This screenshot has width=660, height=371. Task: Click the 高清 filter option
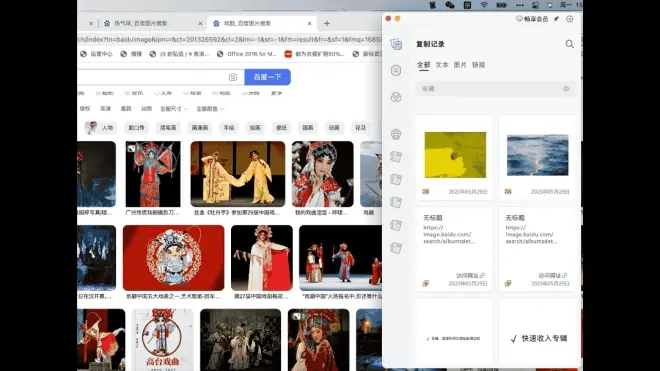[x=105, y=109]
